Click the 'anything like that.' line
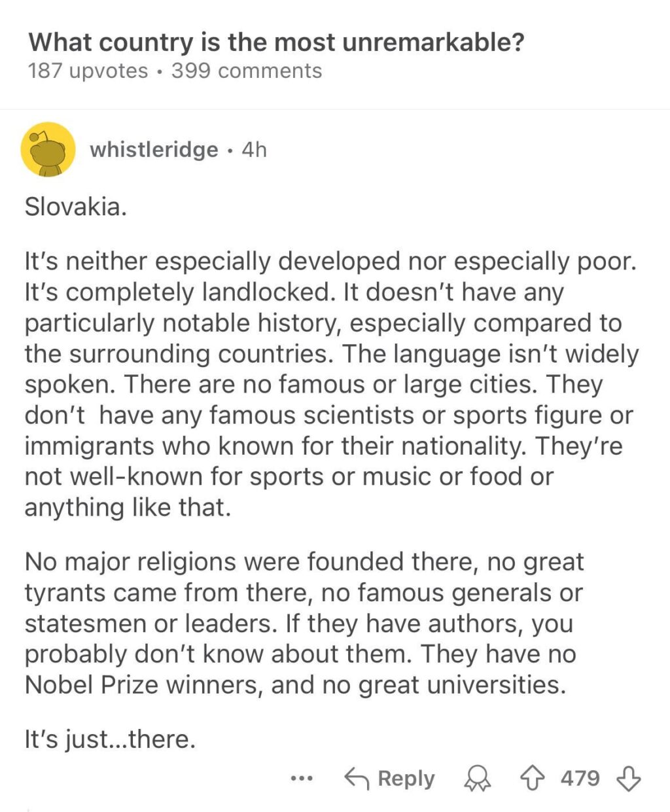 point(128,507)
